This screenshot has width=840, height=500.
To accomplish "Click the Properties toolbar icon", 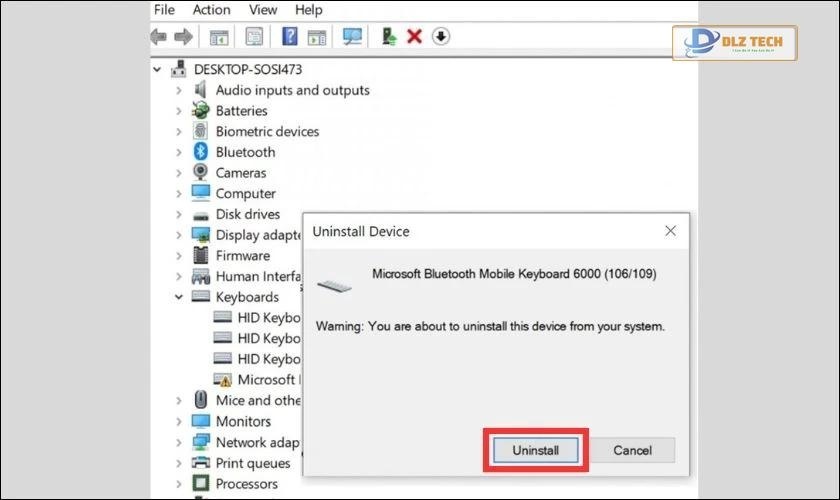I will pyautogui.click(x=254, y=37).
